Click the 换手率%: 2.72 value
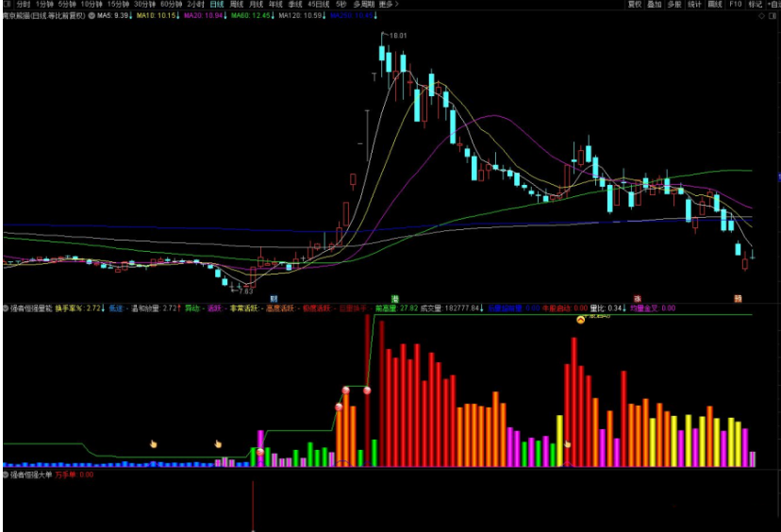Image resolution: width=781 pixels, height=532 pixels. click(79, 308)
